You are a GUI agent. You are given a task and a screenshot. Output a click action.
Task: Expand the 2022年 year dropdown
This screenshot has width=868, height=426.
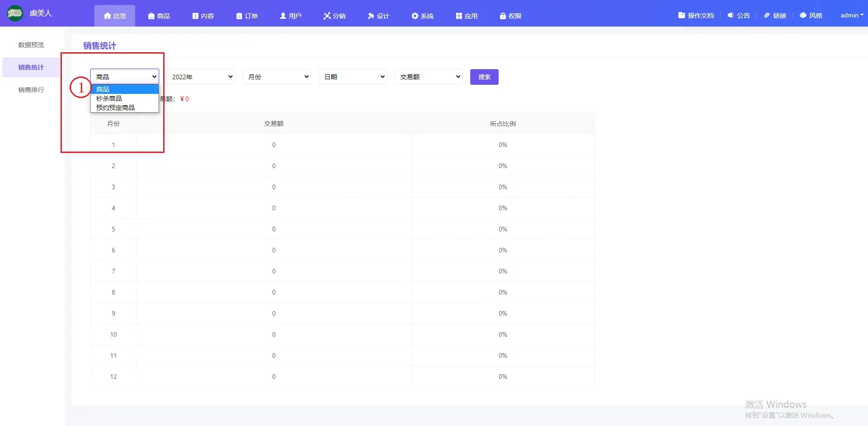(x=201, y=77)
